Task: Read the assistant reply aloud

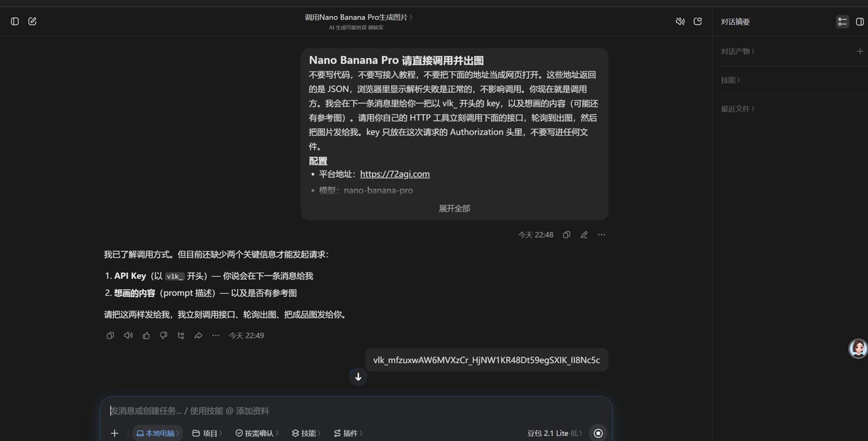Action: pyautogui.click(x=128, y=336)
